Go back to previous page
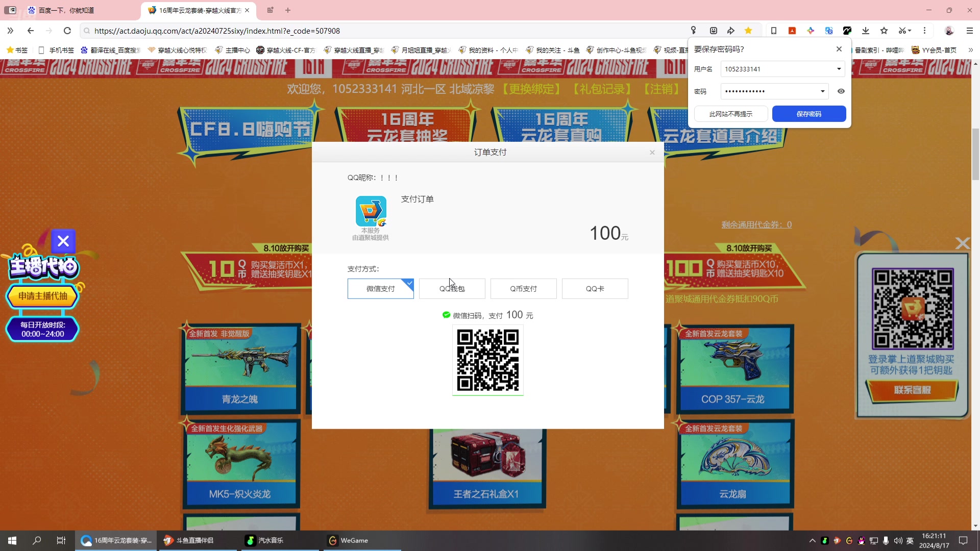This screenshot has height=551, width=980. coord(31,31)
